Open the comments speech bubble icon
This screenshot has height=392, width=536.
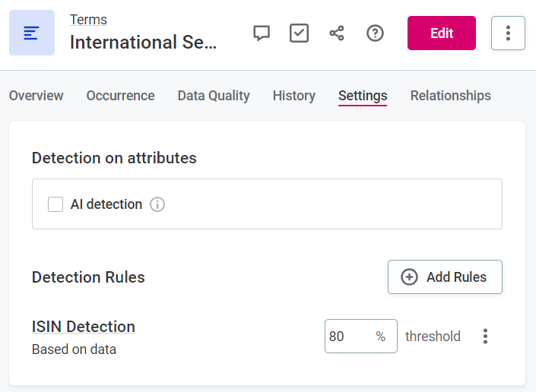pyautogui.click(x=262, y=33)
